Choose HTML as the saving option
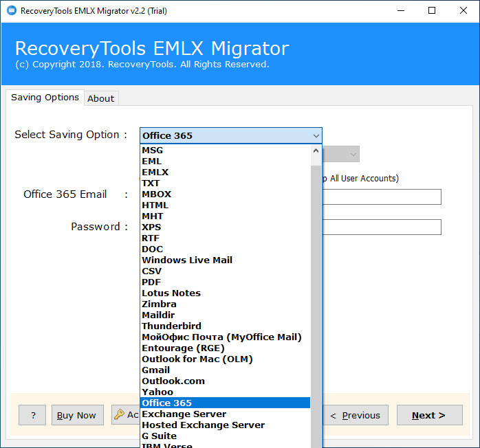This screenshot has width=480, height=448. (225, 205)
